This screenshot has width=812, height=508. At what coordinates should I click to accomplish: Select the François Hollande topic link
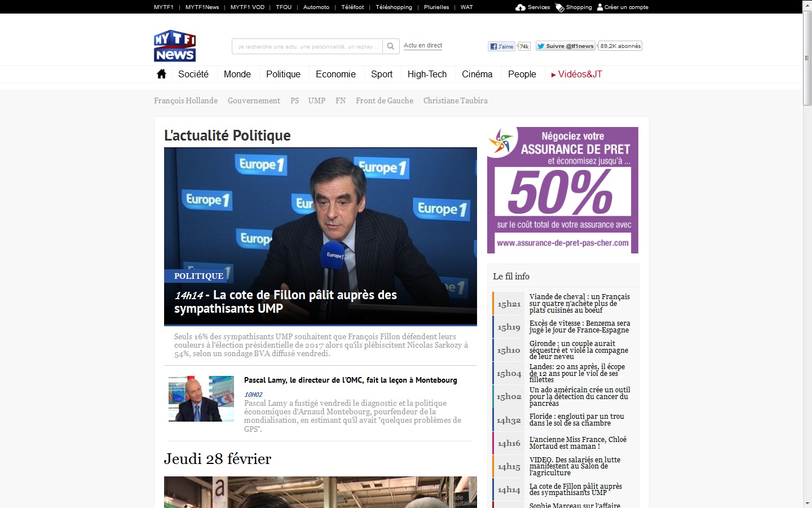186,100
